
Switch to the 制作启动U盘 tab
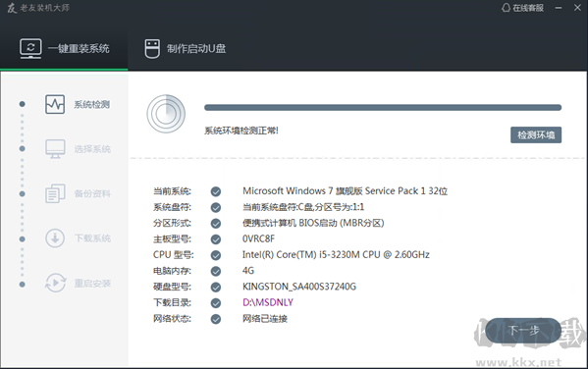(x=186, y=49)
